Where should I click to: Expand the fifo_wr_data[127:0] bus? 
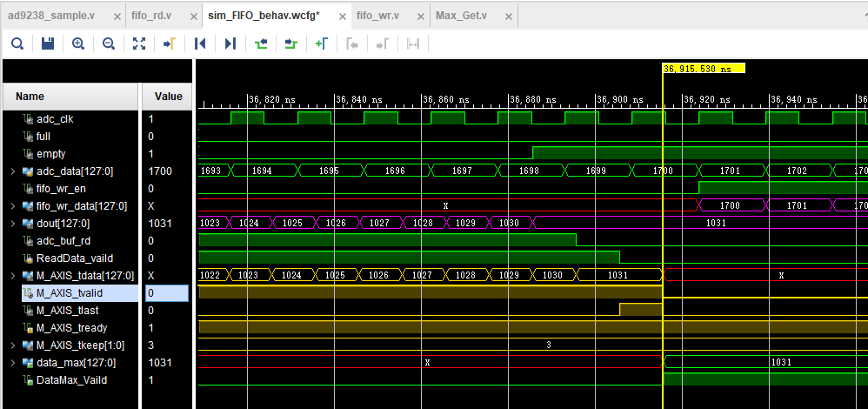pos(13,206)
